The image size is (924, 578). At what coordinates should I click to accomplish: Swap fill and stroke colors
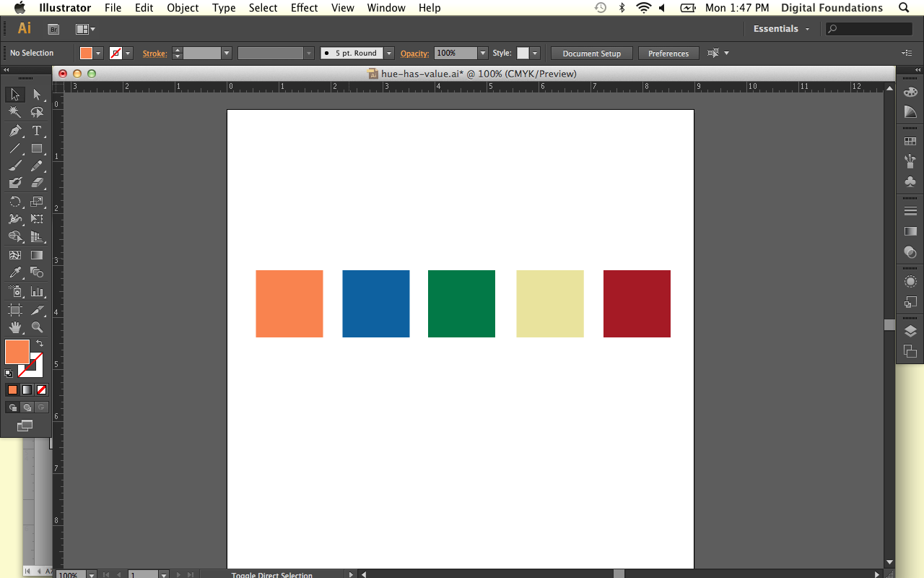click(x=40, y=343)
